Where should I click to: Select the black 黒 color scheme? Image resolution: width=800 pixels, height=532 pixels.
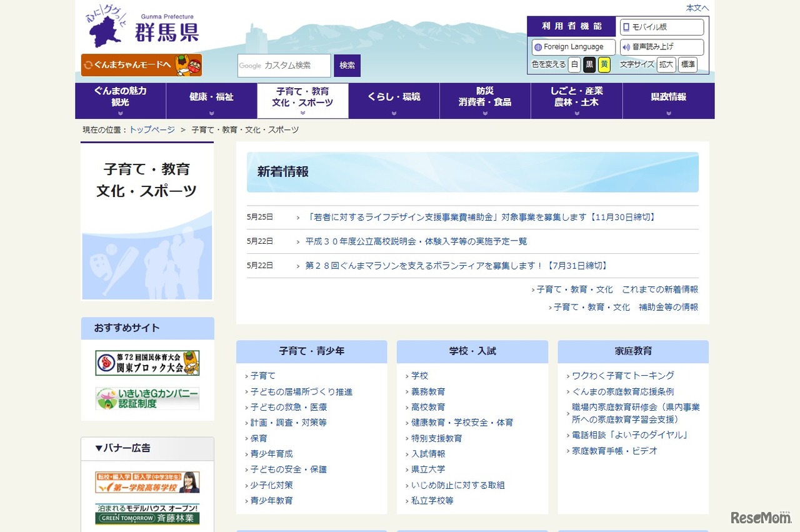(x=589, y=64)
